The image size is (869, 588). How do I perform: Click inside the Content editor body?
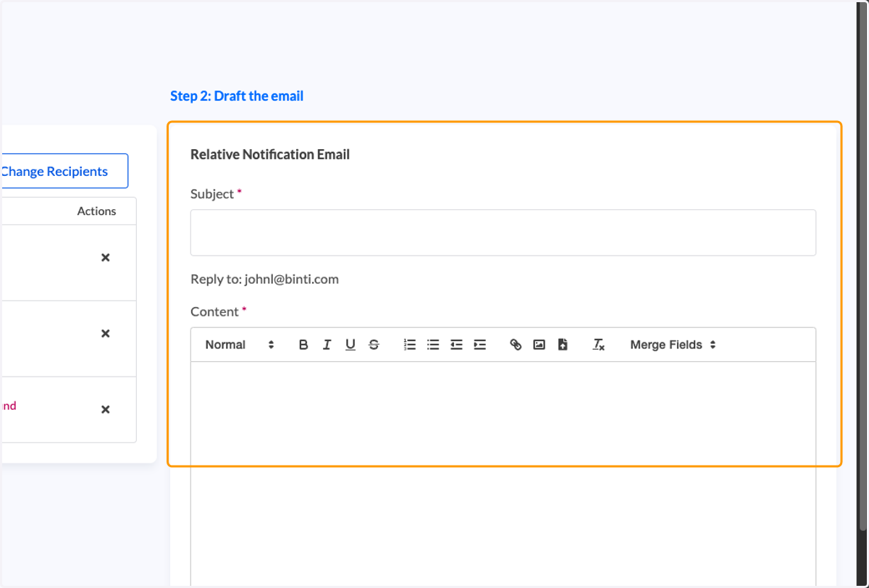tap(503, 474)
